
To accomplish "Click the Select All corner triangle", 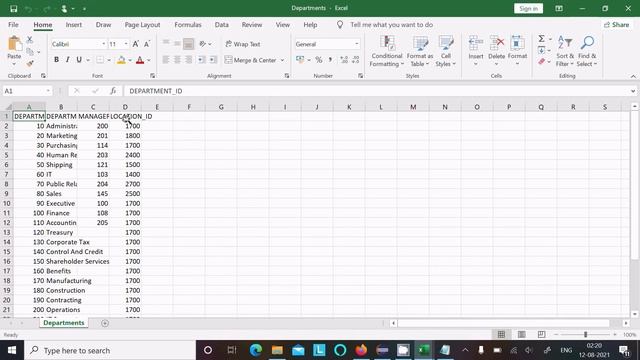I will click(8, 107).
